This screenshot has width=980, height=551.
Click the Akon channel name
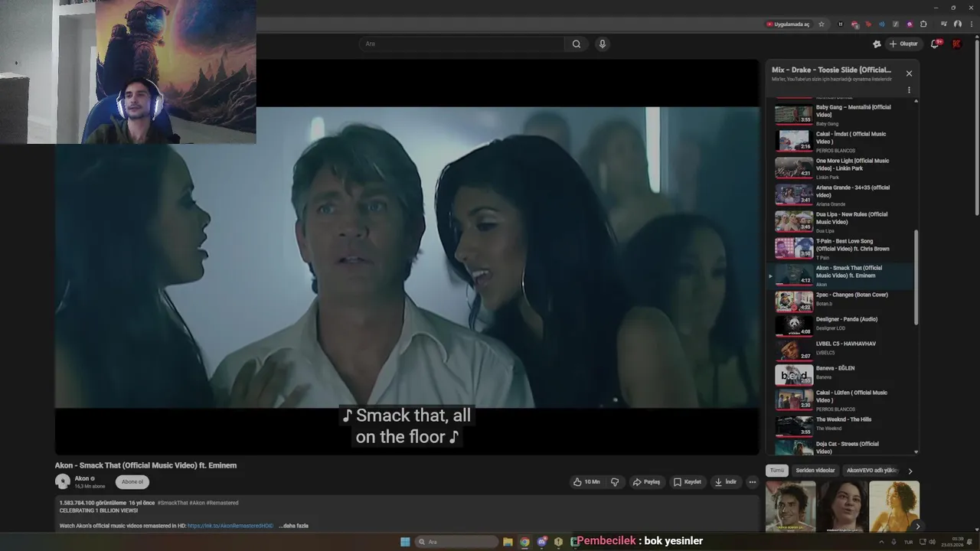(x=82, y=478)
